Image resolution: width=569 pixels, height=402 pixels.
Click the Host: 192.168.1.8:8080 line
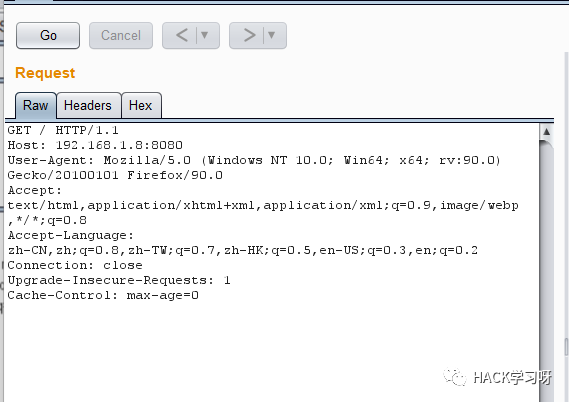(95, 145)
